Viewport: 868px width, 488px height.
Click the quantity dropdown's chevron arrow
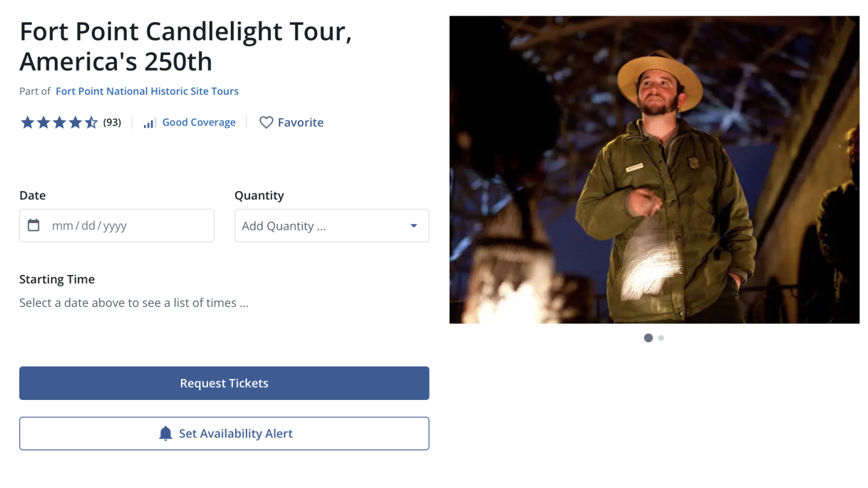[x=414, y=225]
